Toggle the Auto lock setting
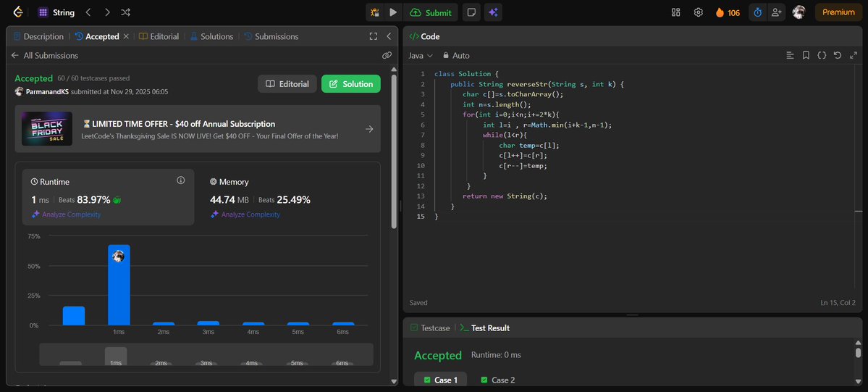Viewport: 868px width, 392px height. coord(456,56)
